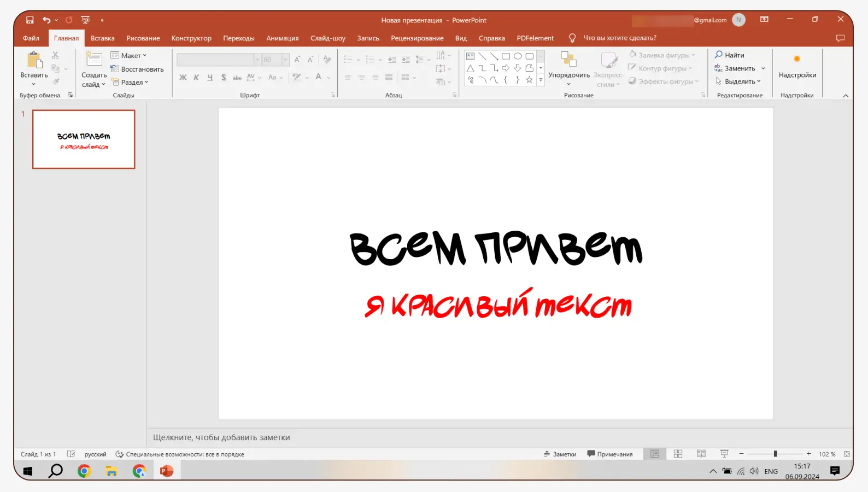Click the Redo icon in title bar

pos(69,20)
